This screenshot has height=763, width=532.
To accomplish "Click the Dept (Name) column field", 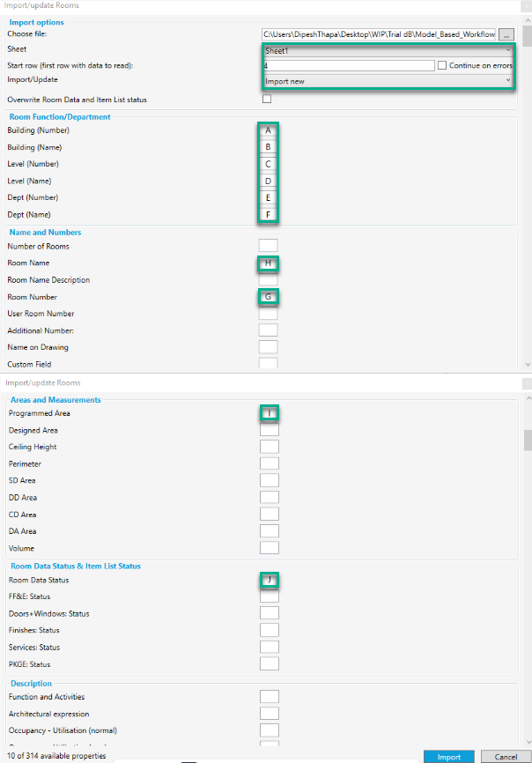I will click(x=268, y=214).
